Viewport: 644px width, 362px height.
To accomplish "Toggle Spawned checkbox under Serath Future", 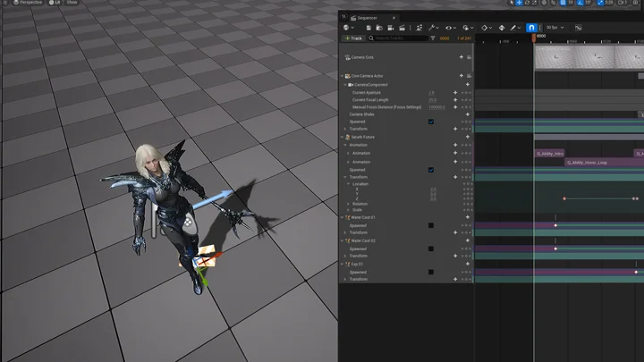I will (431, 170).
